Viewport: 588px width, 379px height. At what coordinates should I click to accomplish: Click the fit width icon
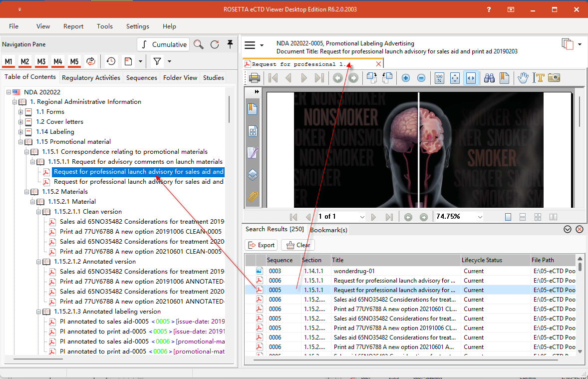[x=471, y=78]
